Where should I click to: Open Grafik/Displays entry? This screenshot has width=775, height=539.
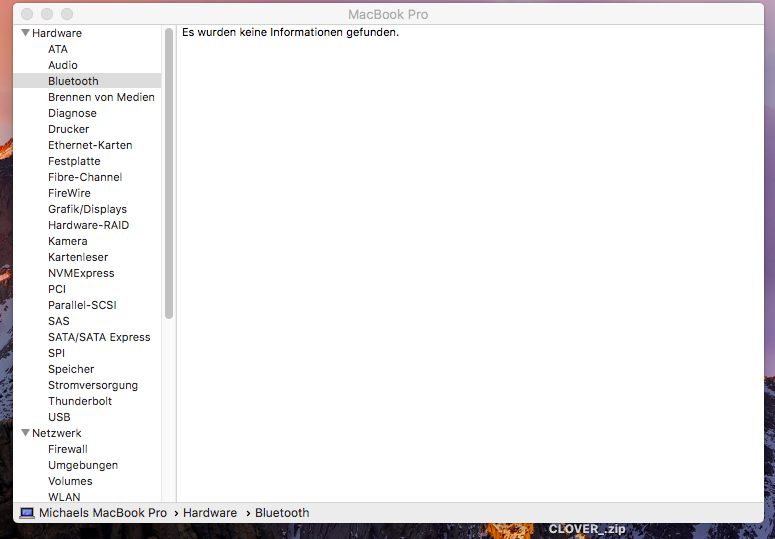pos(87,209)
